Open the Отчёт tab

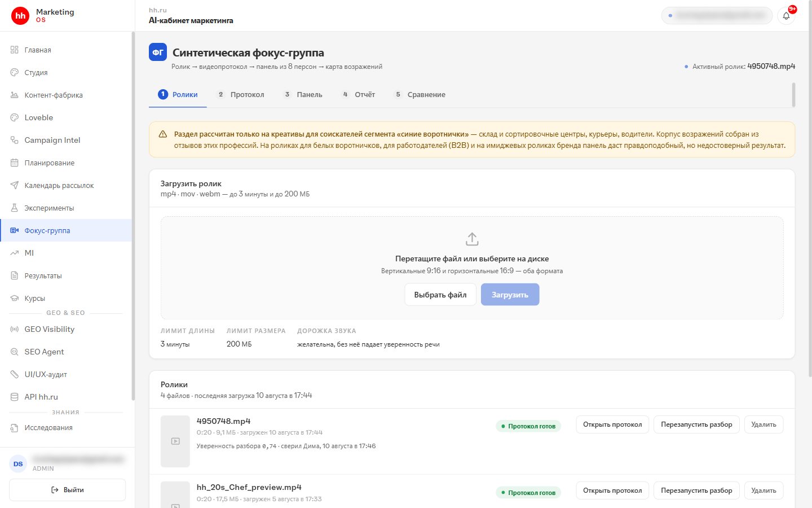click(359, 94)
